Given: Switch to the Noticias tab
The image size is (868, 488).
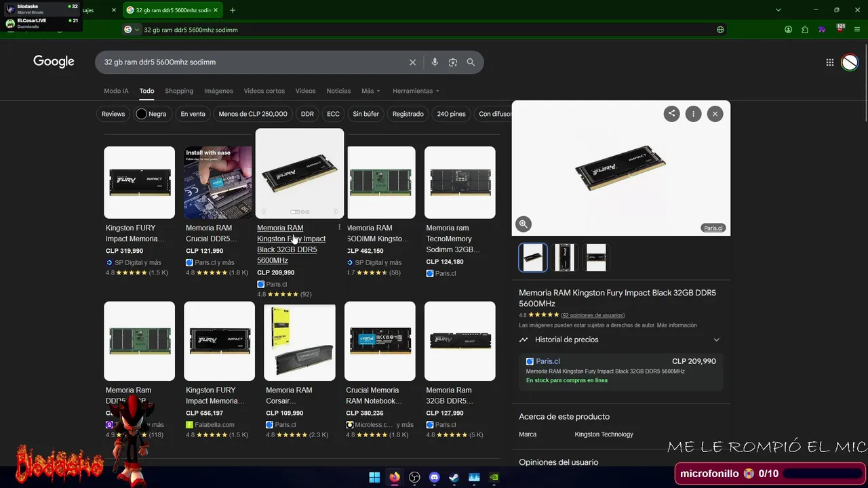Looking at the screenshot, I should point(338,91).
